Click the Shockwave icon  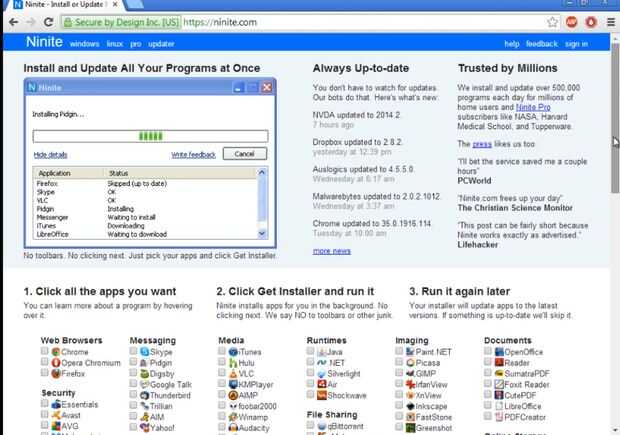tap(321, 395)
